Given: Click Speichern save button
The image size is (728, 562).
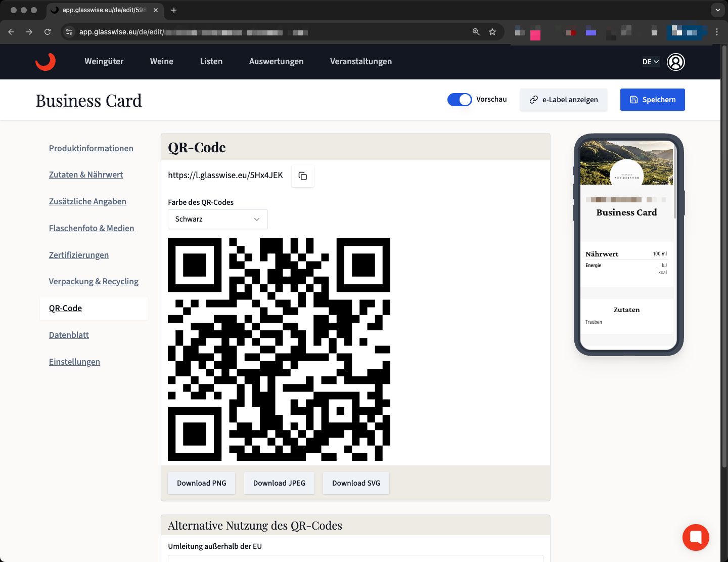Looking at the screenshot, I should [653, 100].
